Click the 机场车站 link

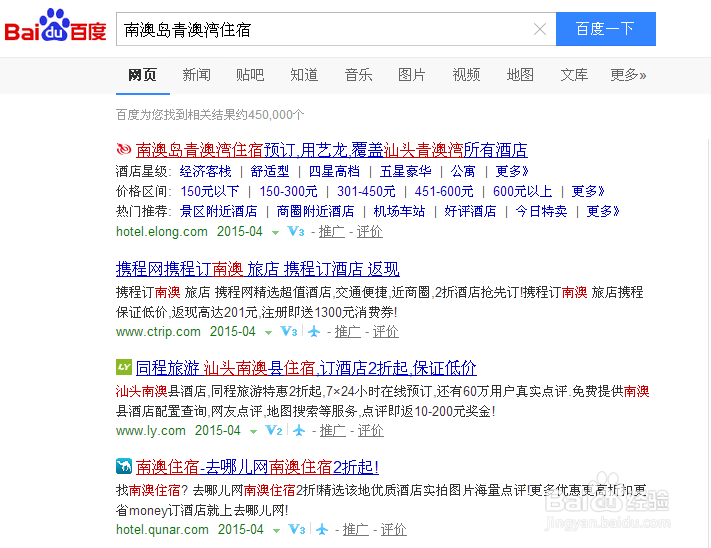[x=399, y=211]
